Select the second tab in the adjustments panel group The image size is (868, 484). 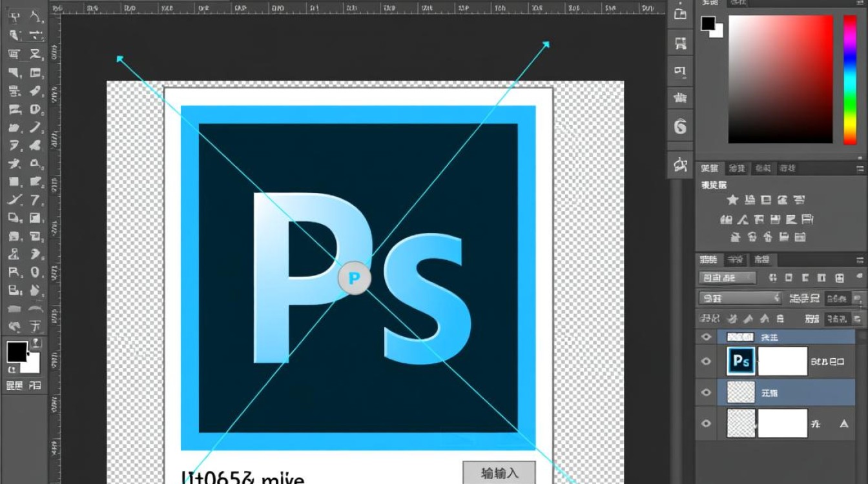(736, 168)
